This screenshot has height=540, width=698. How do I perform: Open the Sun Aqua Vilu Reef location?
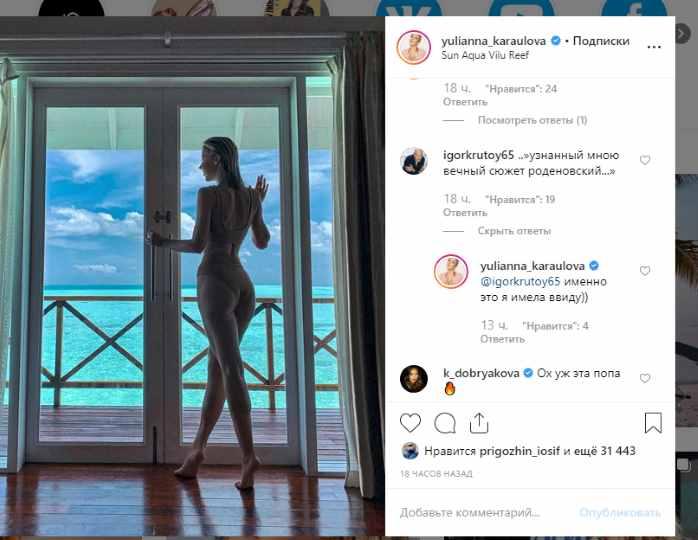click(x=485, y=55)
